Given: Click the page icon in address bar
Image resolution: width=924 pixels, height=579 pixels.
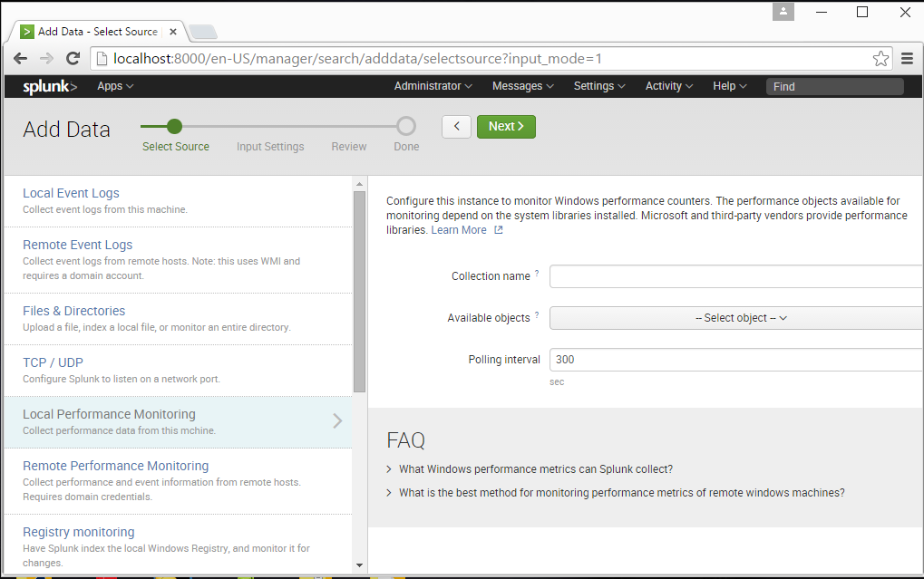Looking at the screenshot, I should [102, 58].
